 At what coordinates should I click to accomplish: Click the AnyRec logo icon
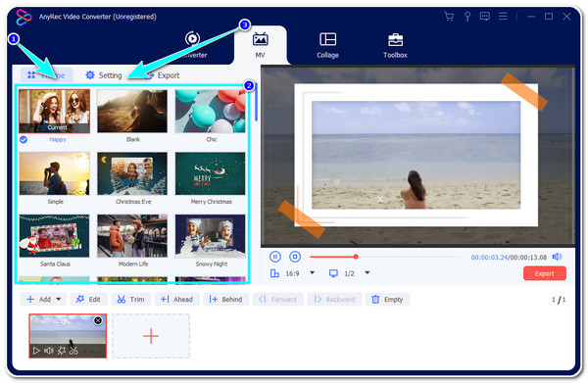pyautogui.click(x=24, y=17)
